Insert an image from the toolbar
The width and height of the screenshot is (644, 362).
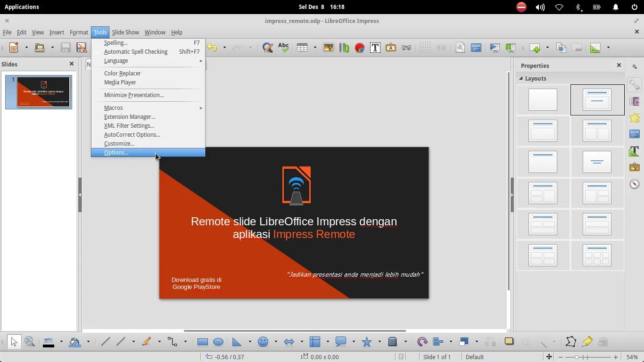(328, 47)
